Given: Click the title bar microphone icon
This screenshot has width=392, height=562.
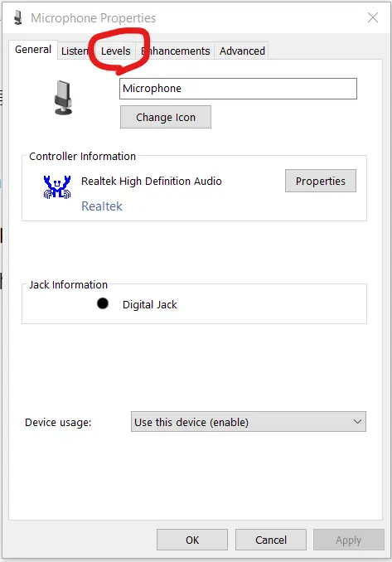Looking at the screenshot, I should pos(18,17).
